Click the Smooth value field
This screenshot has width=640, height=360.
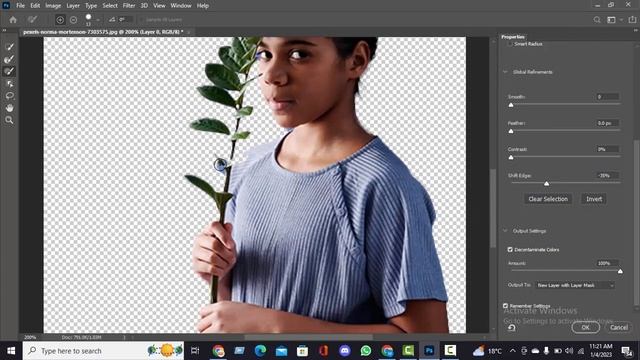(607, 97)
